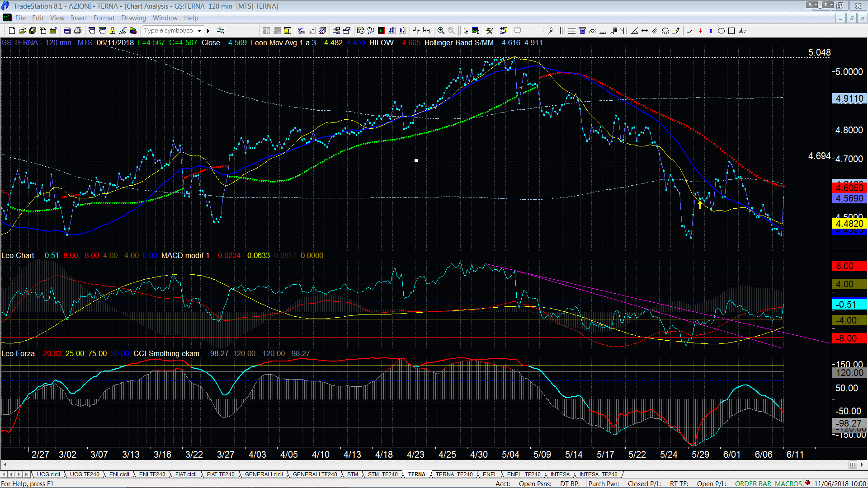This screenshot has width=868, height=488.
Task: Switch to TERNA_TF240 tab
Action: pos(454,474)
